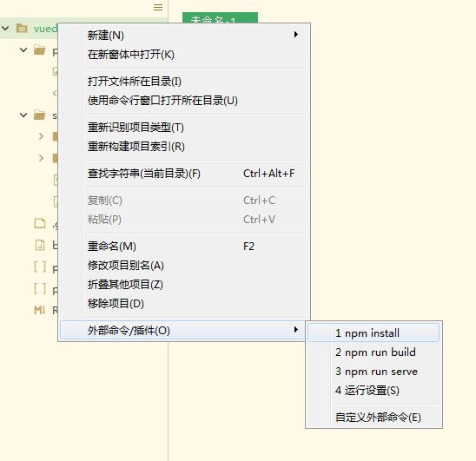This screenshot has width=476, height=461.
Task: Run 2 npm run build command
Action: (x=374, y=352)
